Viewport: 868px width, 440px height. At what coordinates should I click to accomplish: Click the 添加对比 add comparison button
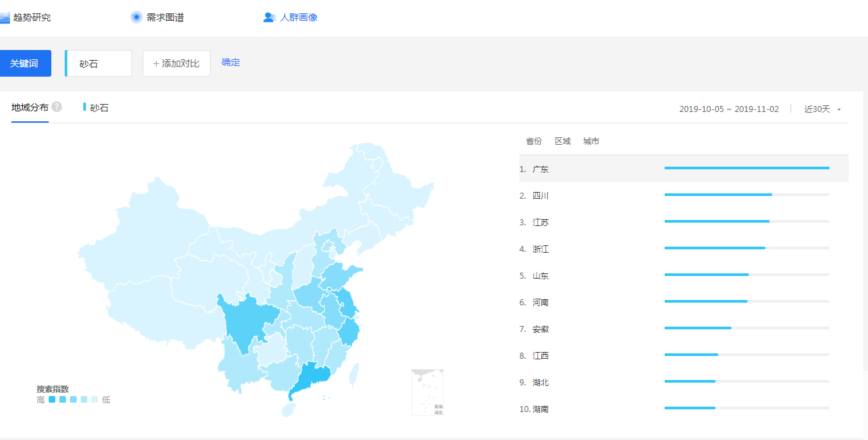(x=177, y=63)
